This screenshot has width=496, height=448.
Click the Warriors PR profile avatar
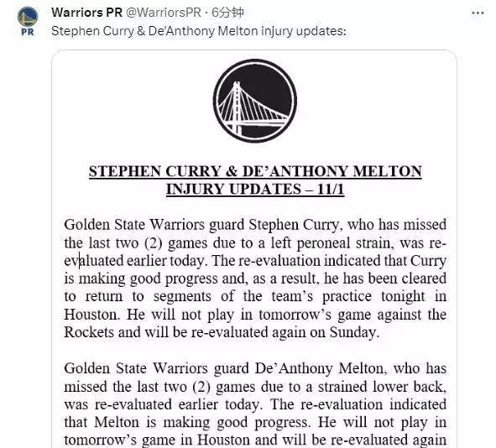[x=28, y=17]
